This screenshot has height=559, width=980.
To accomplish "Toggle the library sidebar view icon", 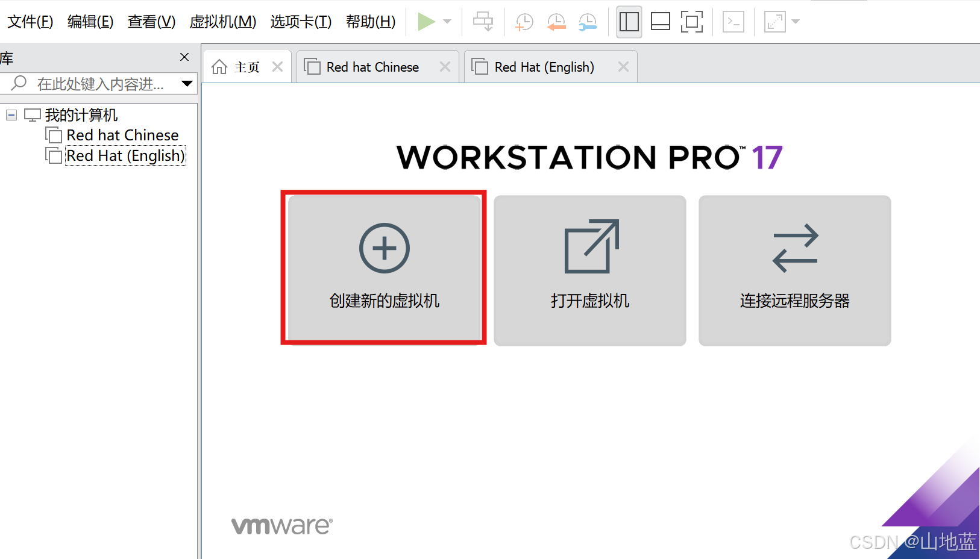I will [x=629, y=22].
